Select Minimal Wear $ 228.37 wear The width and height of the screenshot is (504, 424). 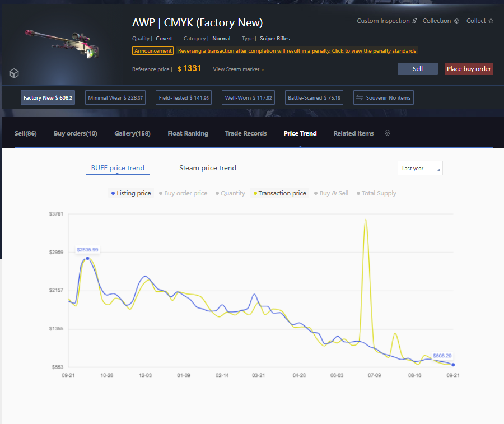[x=115, y=97]
